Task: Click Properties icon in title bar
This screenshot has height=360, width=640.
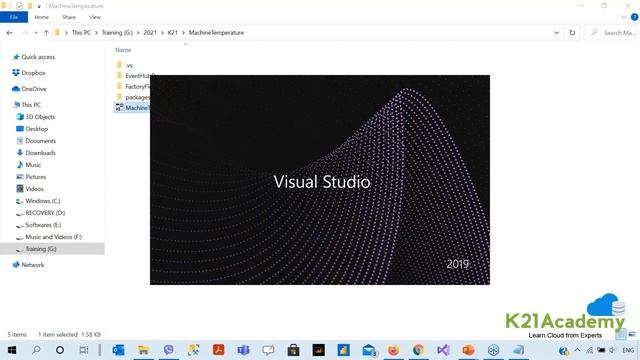Action: [x=19, y=6]
